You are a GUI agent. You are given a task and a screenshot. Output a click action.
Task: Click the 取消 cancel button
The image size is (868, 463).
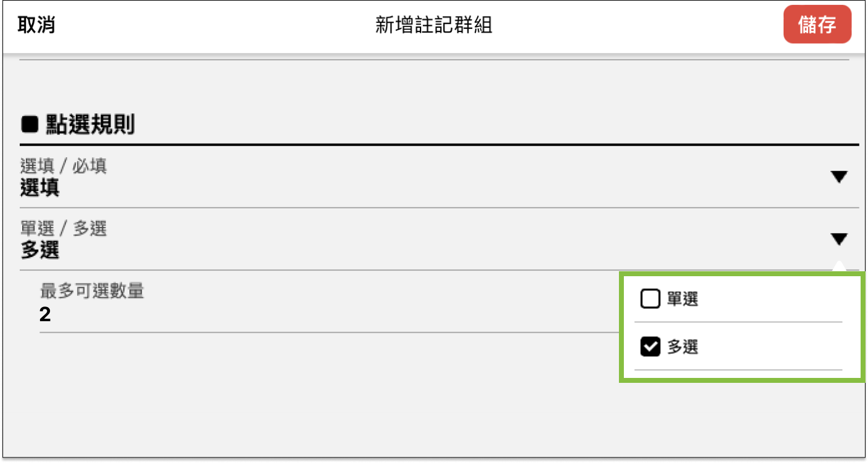click(x=36, y=25)
